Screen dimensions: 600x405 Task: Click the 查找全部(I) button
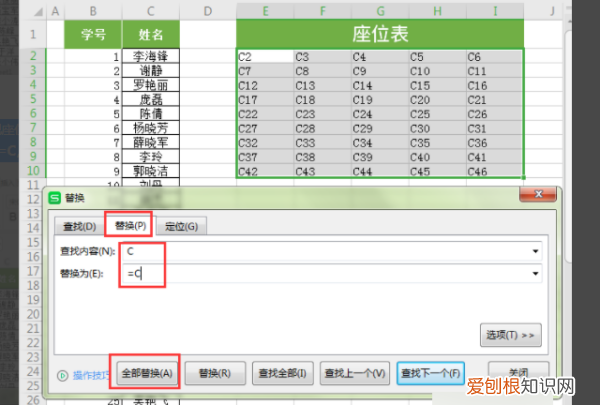click(x=283, y=373)
